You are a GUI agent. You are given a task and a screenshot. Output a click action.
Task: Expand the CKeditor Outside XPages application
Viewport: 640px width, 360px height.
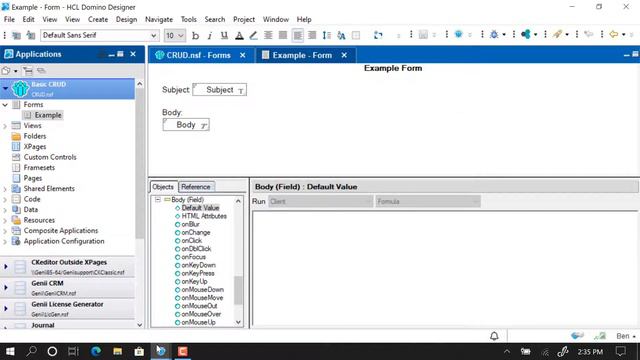(6, 267)
